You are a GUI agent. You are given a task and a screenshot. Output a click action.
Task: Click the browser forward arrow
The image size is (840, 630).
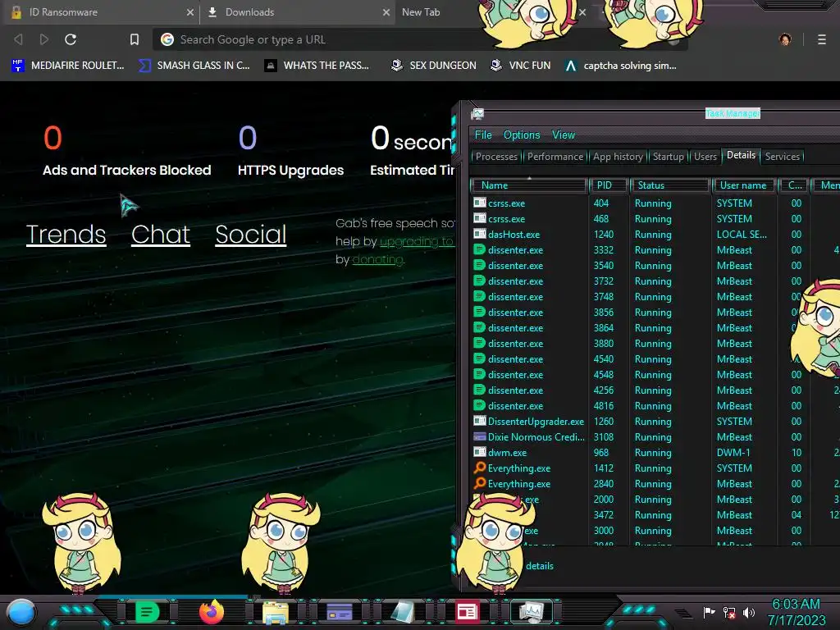tap(44, 39)
